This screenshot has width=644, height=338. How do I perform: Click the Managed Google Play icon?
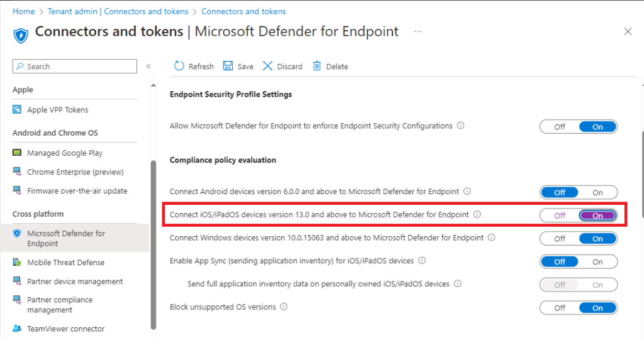tap(17, 153)
